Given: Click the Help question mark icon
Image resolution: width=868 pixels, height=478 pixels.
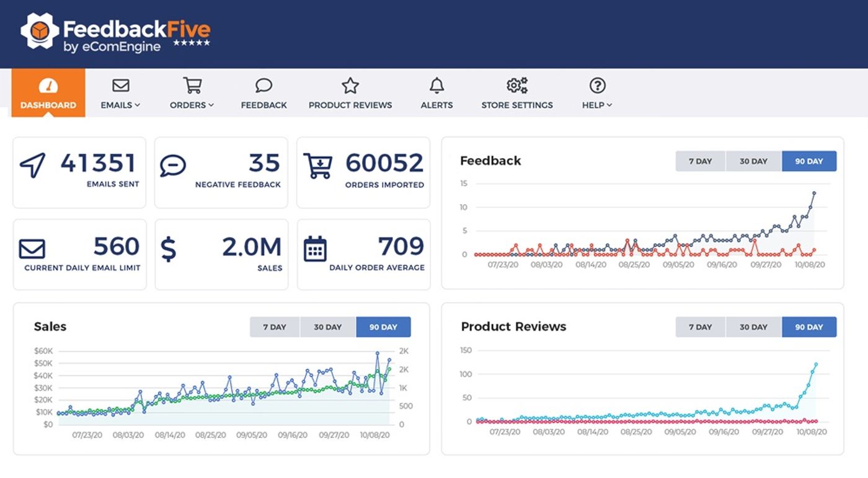Looking at the screenshot, I should (597, 86).
